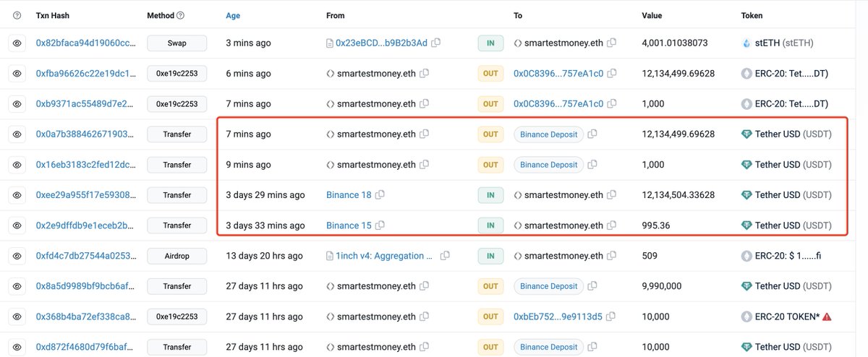Open the Binance 15 address page
The height and width of the screenshot is (357, 868).
[349, 225]
